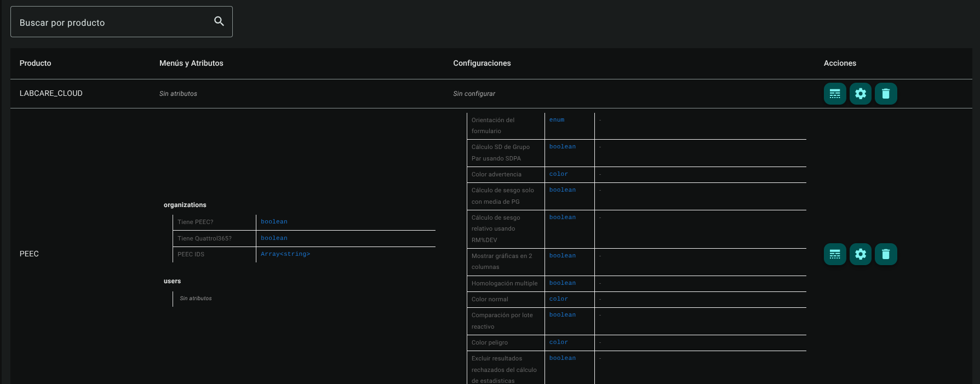Click the users menu label
The height and width of the screenshot is (384, 980).
[172, 281]
